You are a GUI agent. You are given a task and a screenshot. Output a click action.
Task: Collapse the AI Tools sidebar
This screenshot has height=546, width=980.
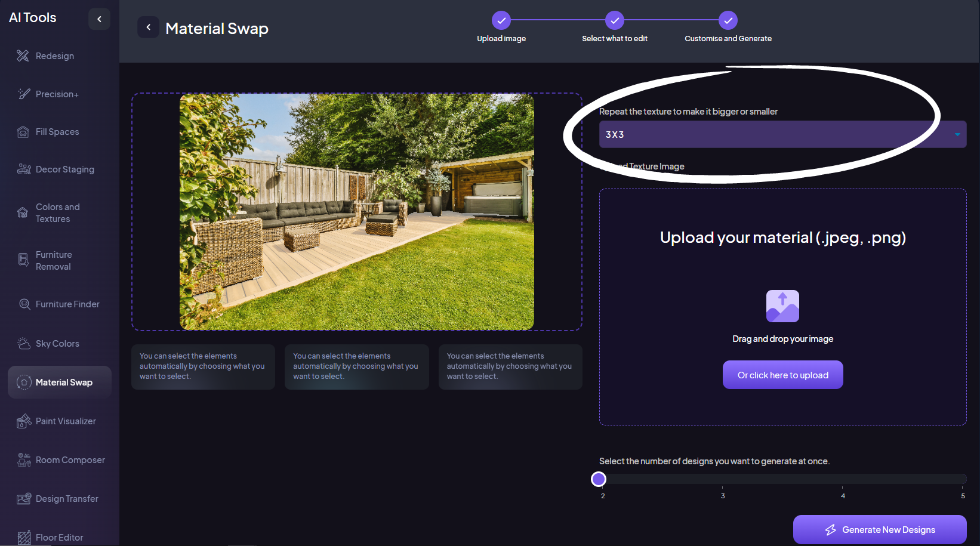pos(99,19)
